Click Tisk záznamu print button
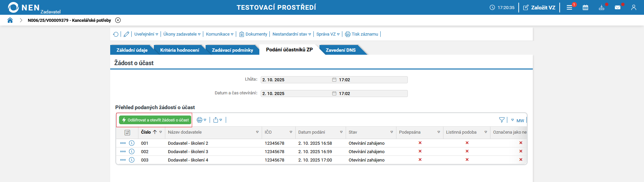 (x=361, y=34)
